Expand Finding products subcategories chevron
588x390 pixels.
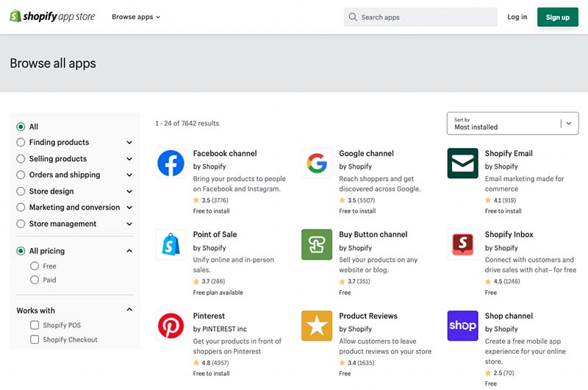[129, 142]
